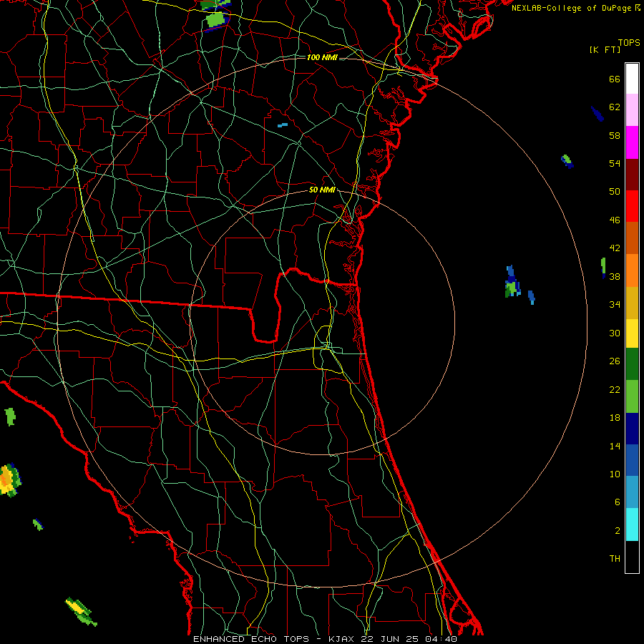The image size is (644, 644).
Task: Select the dark red legend swatch
Action: [632, 175]
